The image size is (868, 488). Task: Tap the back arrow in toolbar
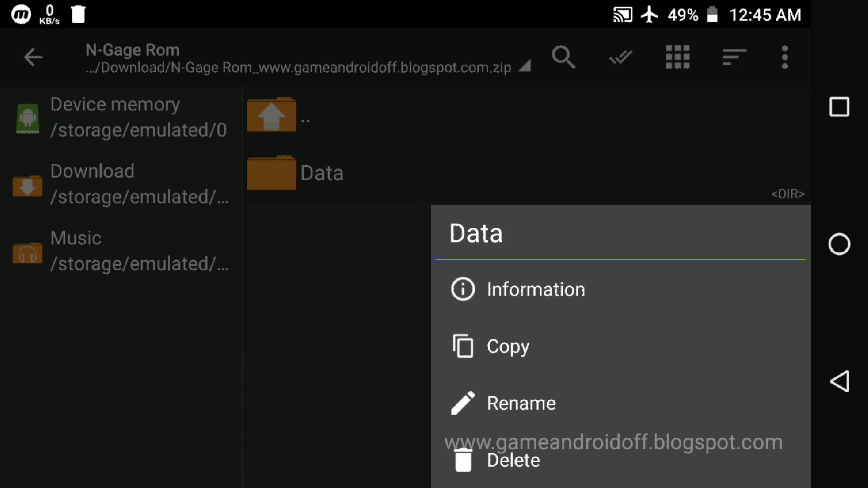click(33, 57)
